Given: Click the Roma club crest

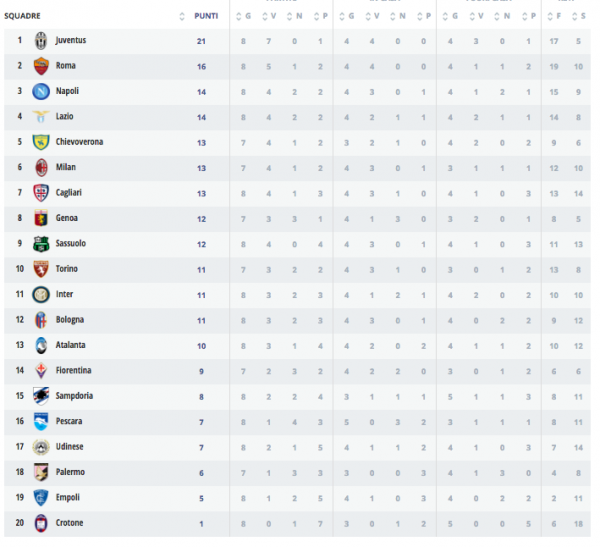Looking at the screenshot, I should click(x=41, y=66).
